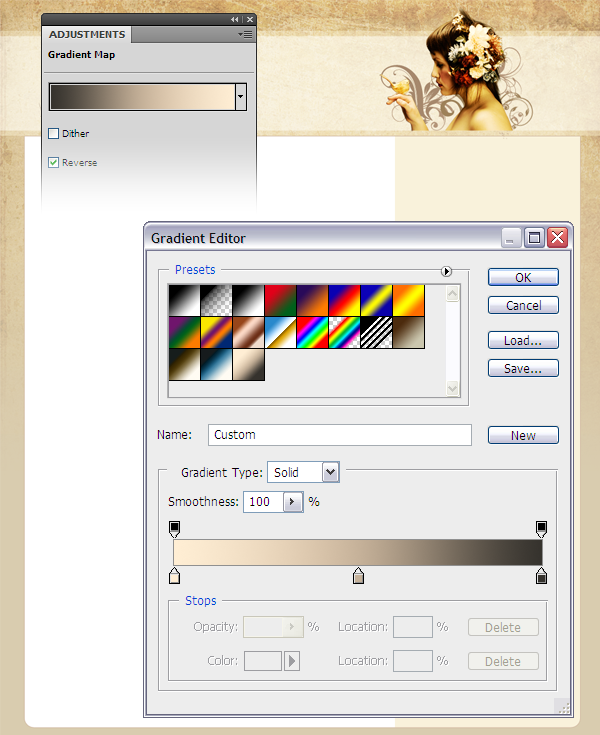
Task: Select the tan middle color stop
Action: point(359,576)
